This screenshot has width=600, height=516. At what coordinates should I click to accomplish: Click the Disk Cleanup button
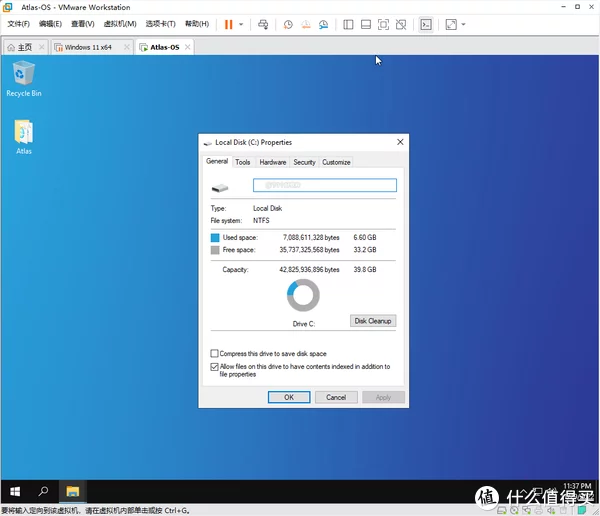coord(373,321)
